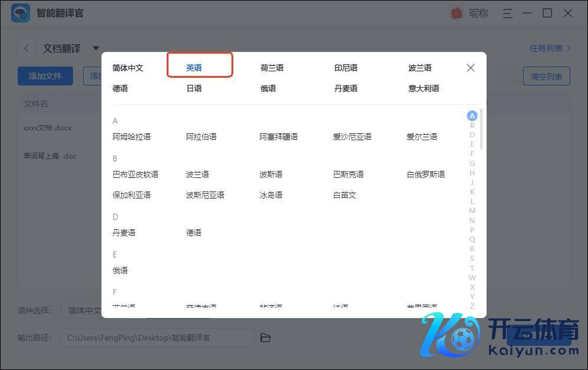Jump to letter R in alphabet index
Viewport: 588px width, 370px height.
point(472,249)
